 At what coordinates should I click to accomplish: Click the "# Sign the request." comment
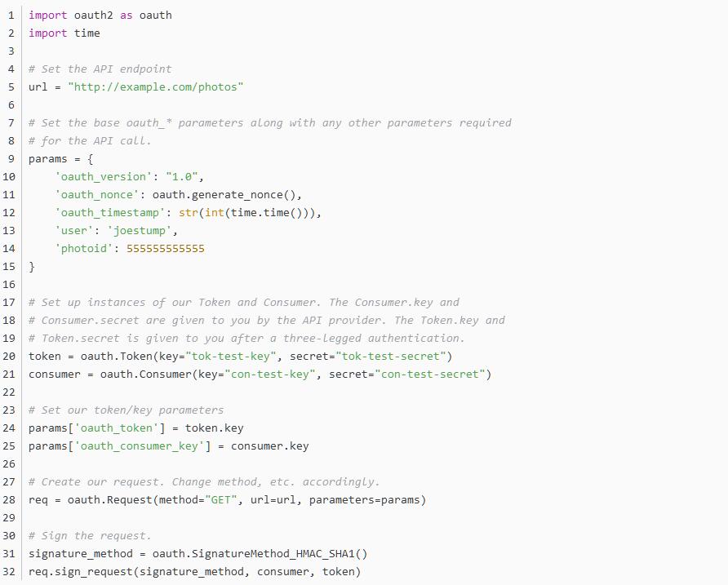coord(91,535)
